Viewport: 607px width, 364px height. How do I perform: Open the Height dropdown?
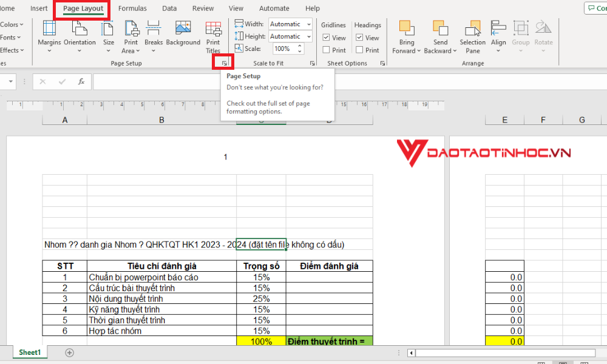click(x=307, y=36)
